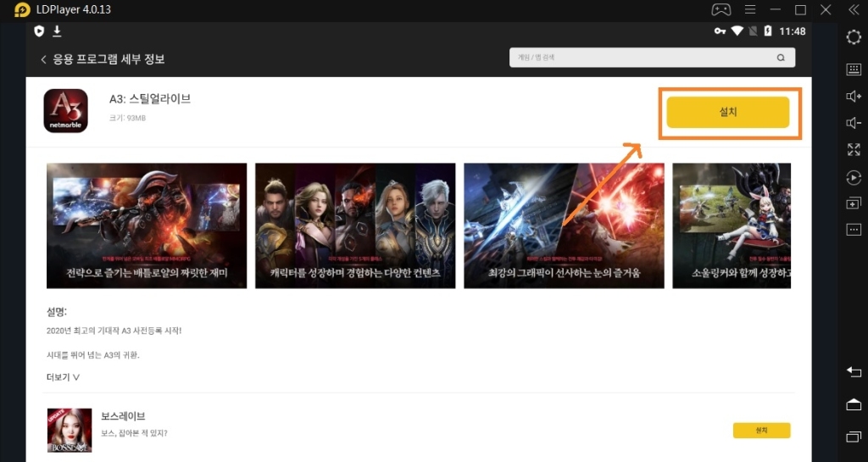Click the 보스, 잡아본 적 있지? tagline
Screen dimensions: 868x462
click(x=134, y=433)
